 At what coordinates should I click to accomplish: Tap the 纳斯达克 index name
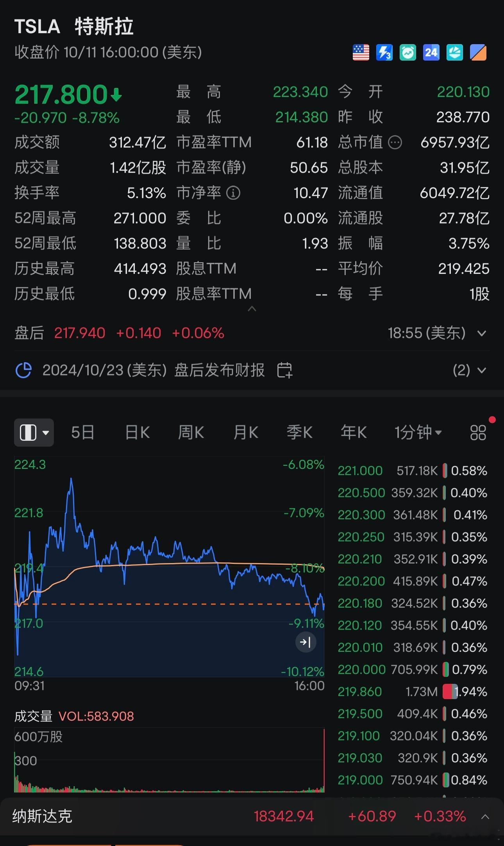(42, 816)
